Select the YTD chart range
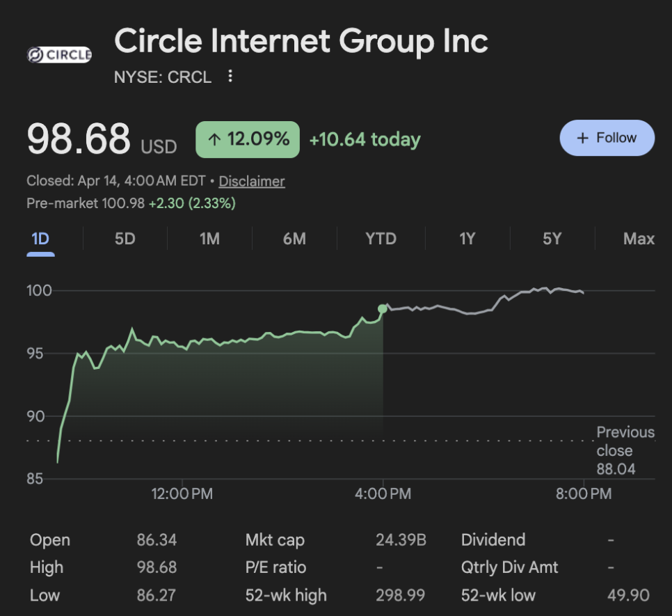This screenshot has height=616, width=672. click(381, 239)
